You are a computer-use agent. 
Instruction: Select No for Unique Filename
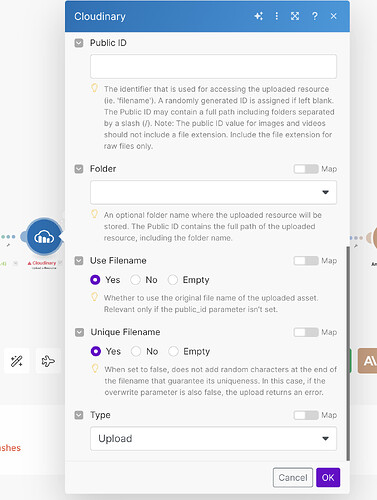136,351
